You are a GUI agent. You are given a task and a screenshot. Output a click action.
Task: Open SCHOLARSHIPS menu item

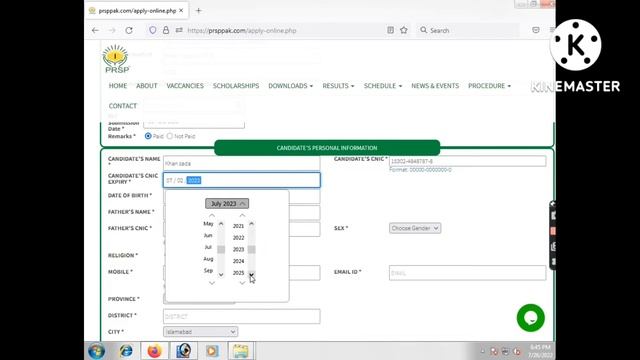tap(236, 86)
